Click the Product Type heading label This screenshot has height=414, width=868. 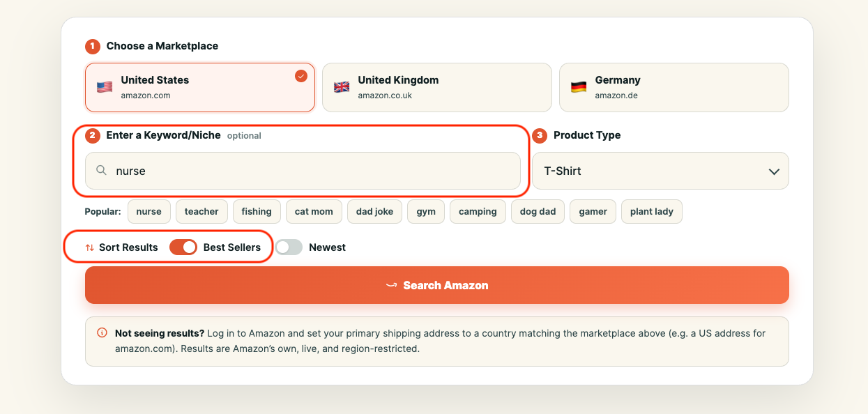(587, 135)
